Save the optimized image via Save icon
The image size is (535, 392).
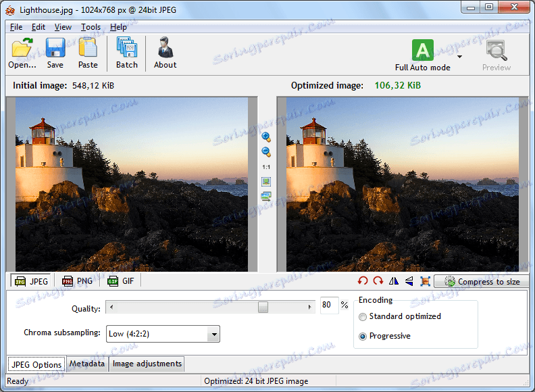coord(55,53)
